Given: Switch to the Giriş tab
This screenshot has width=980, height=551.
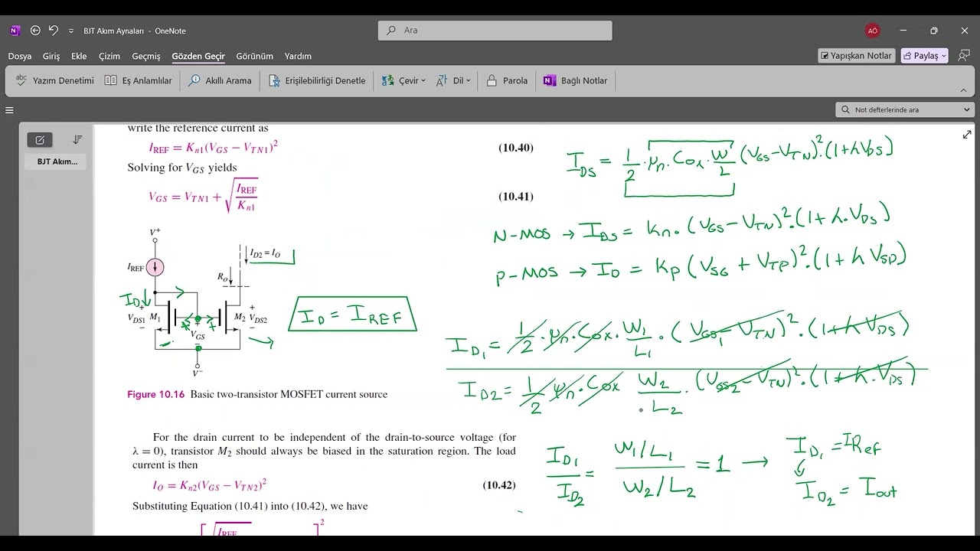Looking at the screenshot, I should point(51,56).
